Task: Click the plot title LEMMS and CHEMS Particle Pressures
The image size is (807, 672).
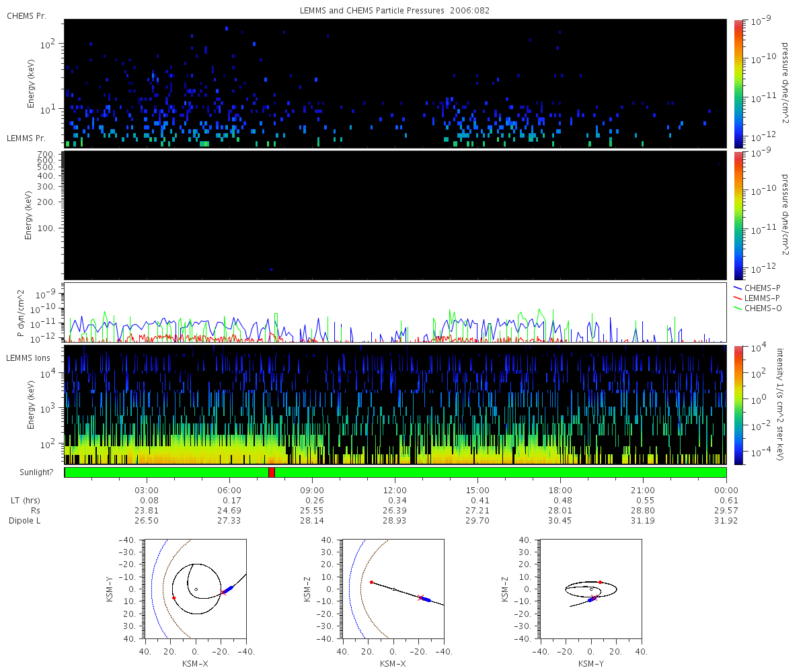Action: coord(394,11)
